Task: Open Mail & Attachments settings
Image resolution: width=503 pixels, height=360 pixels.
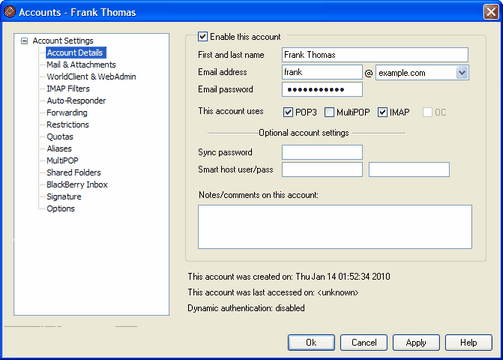Action: click(x=81, y=65)
